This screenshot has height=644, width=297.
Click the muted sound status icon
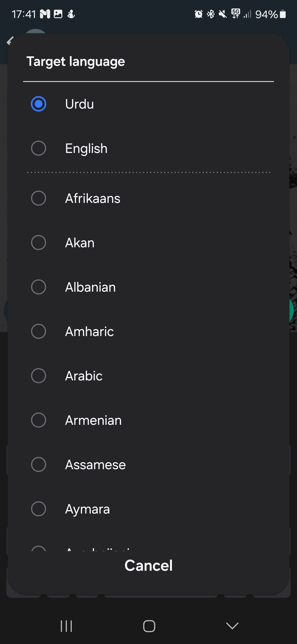coord(222,14)
